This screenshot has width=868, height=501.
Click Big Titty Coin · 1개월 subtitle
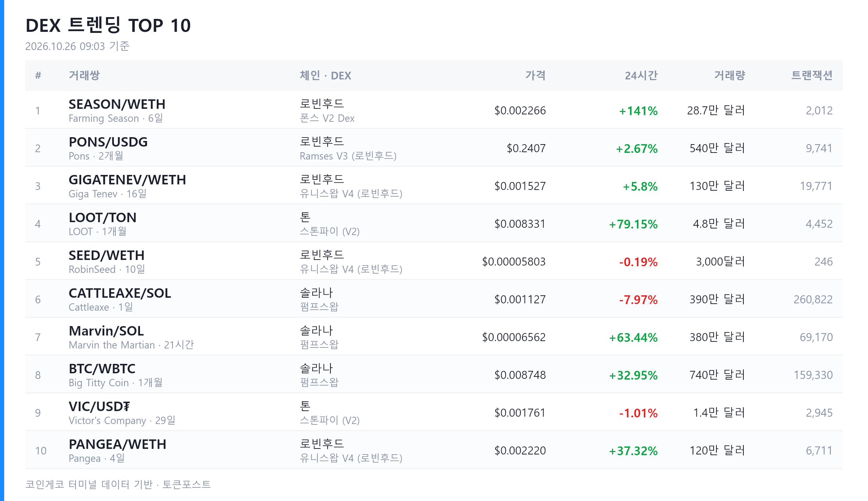116,383
